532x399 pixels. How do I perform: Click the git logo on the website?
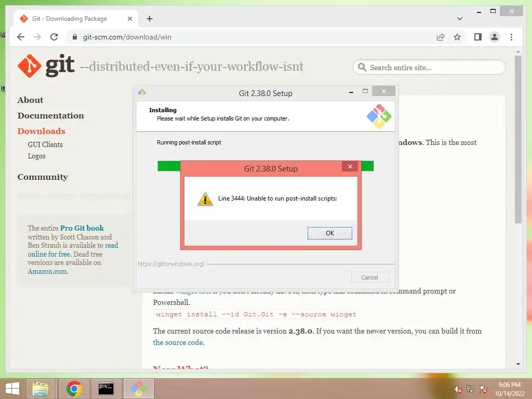coord(46,65)
